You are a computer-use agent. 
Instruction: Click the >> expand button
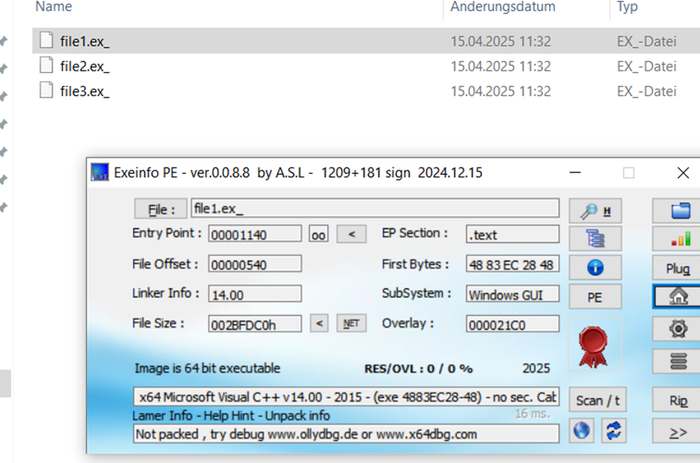tap(678, 432)
